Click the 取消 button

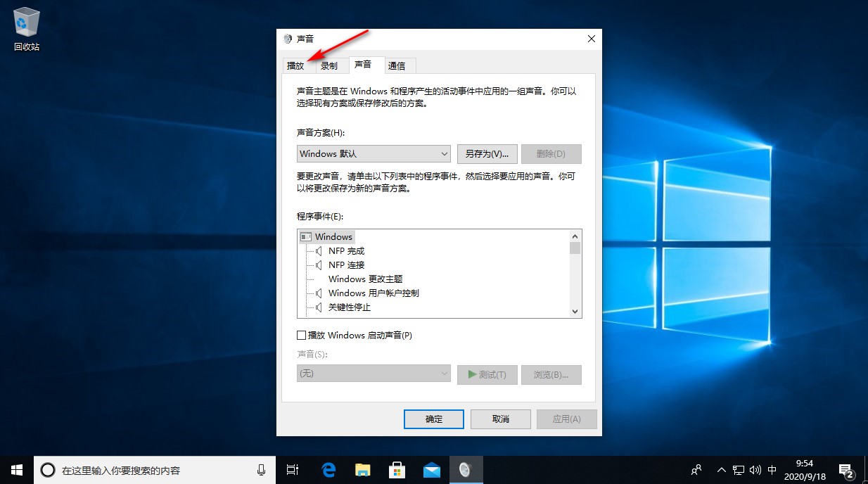click(x=500, y=419)
